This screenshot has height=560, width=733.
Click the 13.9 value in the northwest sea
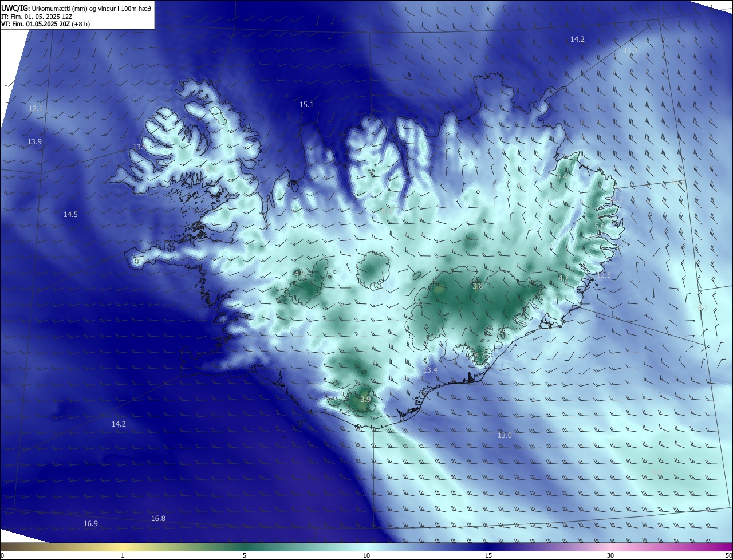click(x=34, y=141)
